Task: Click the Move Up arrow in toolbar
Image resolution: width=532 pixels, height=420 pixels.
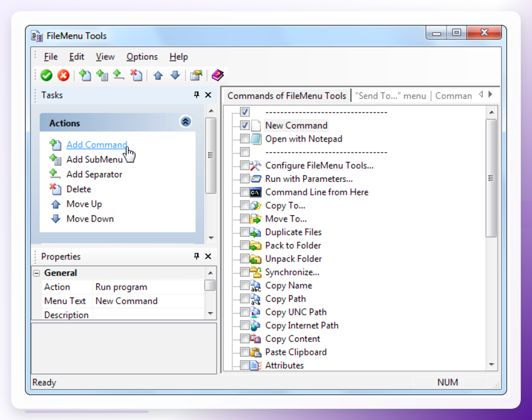Action: coord(158,75)
